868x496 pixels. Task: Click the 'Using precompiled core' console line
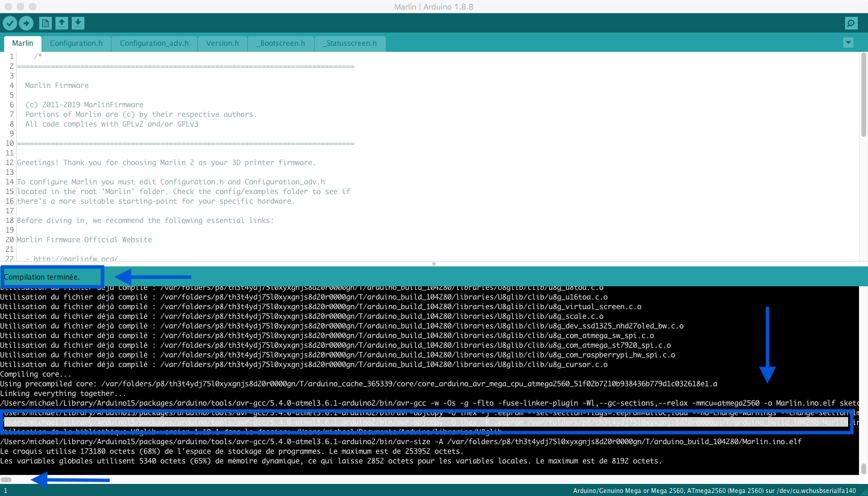pyautogui.click(x=359, y=384)
